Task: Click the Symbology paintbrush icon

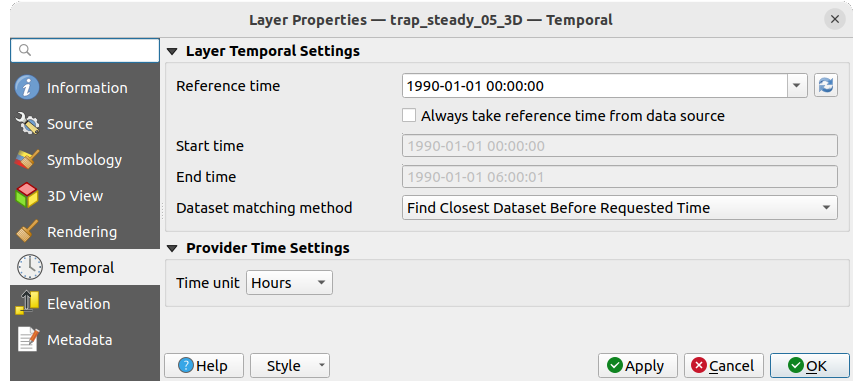Action: pyautogui.click(x=27, y=160)
